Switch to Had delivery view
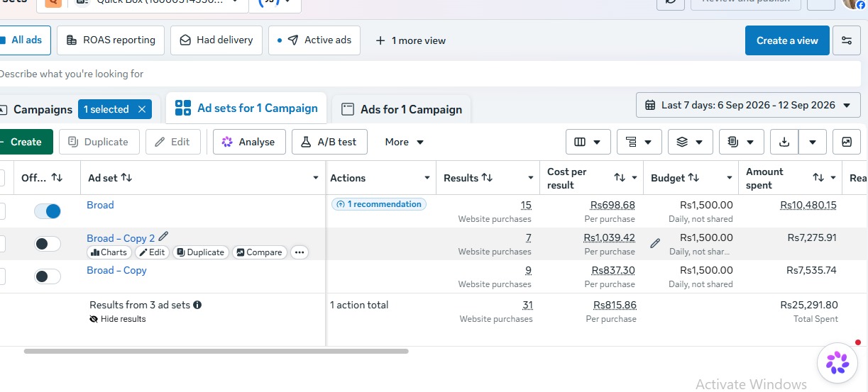 tap(216, 40)
